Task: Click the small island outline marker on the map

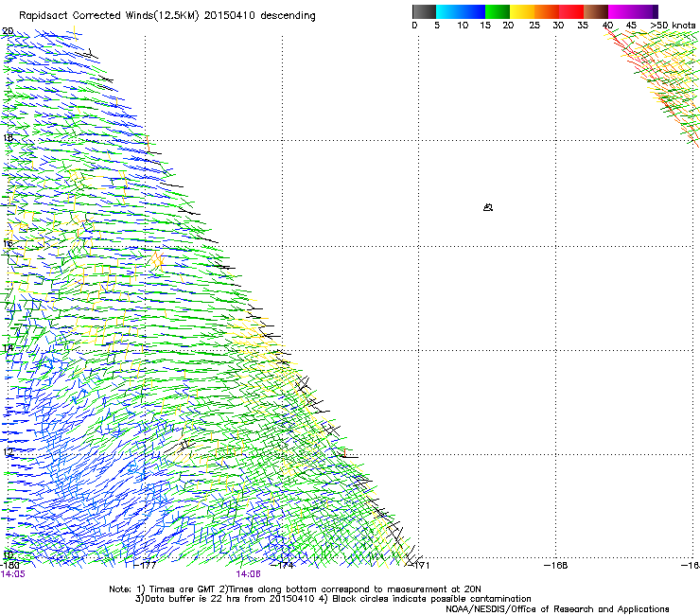Action: point(488,207)
